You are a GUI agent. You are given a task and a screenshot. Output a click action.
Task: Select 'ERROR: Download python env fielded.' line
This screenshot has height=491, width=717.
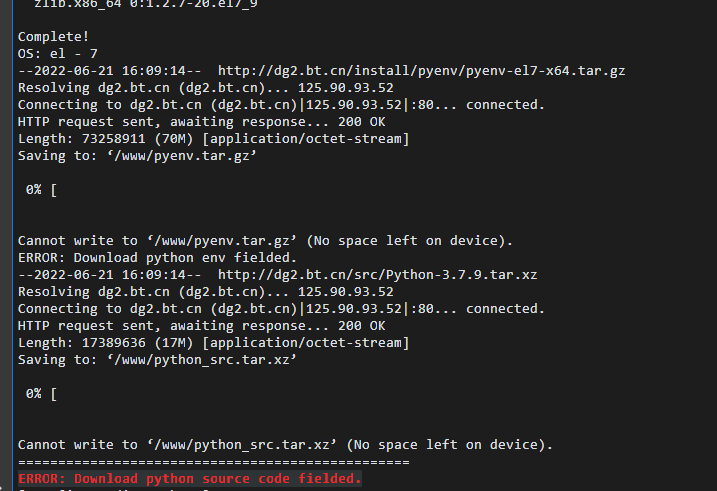coord(157,258)
